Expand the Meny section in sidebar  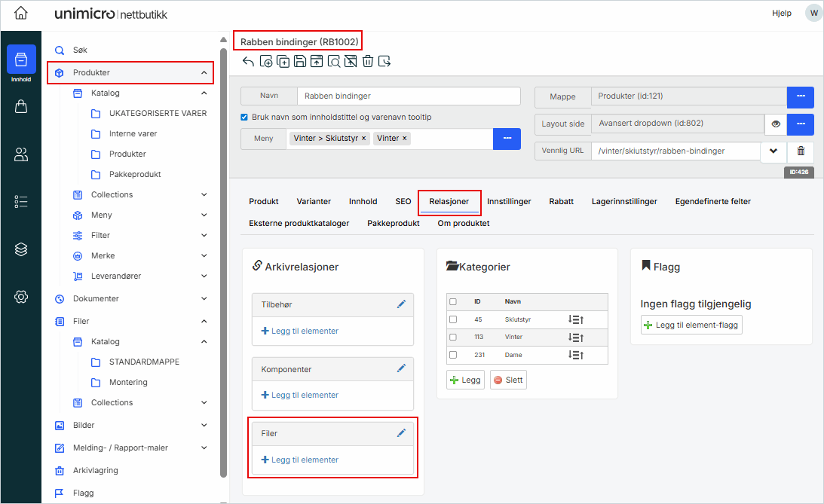tap(204, 215)
